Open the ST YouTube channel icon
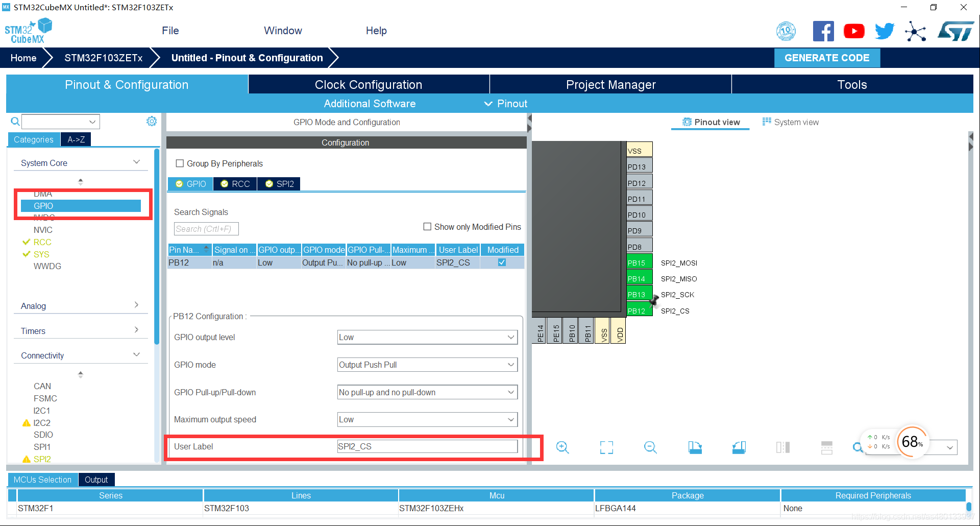 coord(854,31)
